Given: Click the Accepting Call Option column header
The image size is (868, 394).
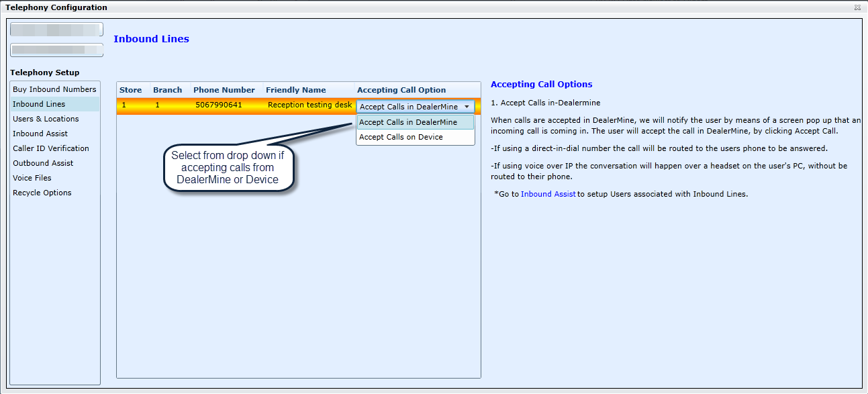Looking at the screenshot, I should click(x=401, y=90).
